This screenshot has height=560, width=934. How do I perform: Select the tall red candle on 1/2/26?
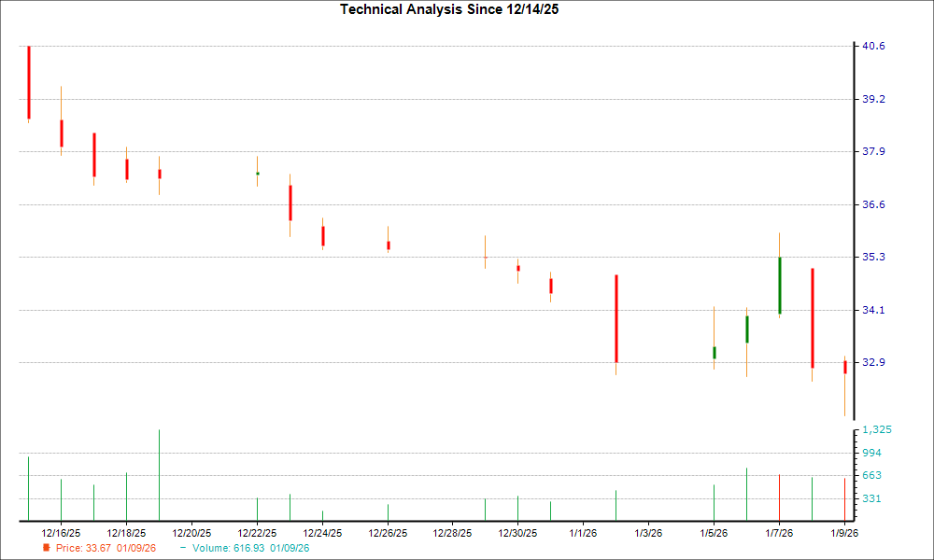(616, 317)
